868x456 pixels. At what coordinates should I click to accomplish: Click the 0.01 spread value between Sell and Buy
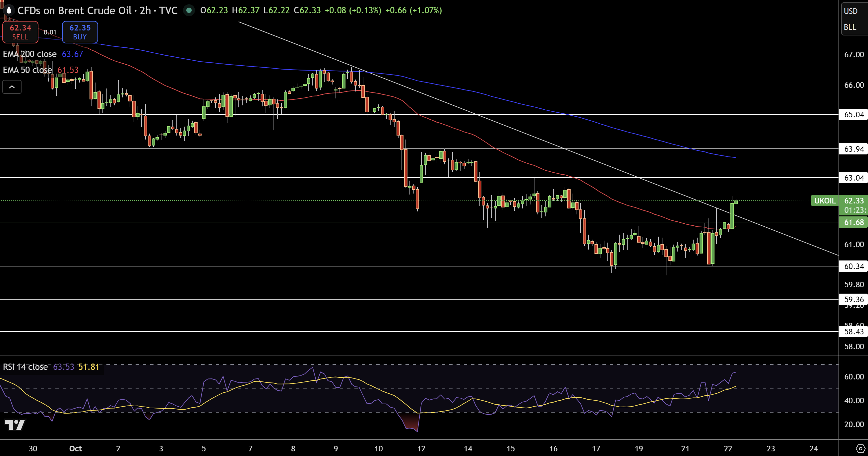point(50,32)
